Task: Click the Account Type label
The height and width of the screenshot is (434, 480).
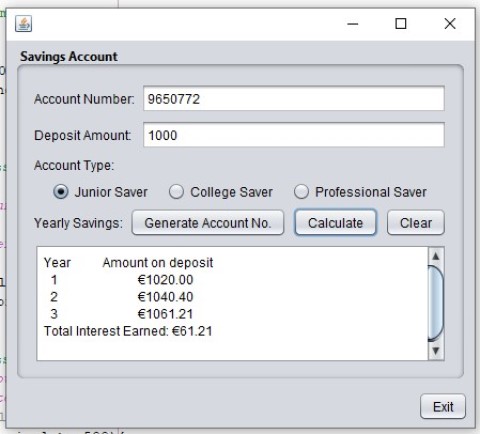Action: pyautogui.click(x=74, y=166)
